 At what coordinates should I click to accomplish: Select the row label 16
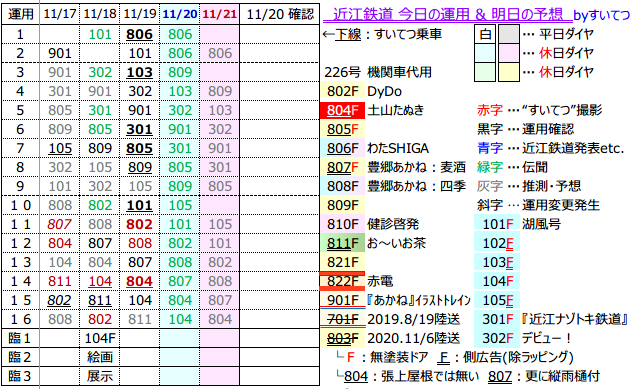[20, 319]
